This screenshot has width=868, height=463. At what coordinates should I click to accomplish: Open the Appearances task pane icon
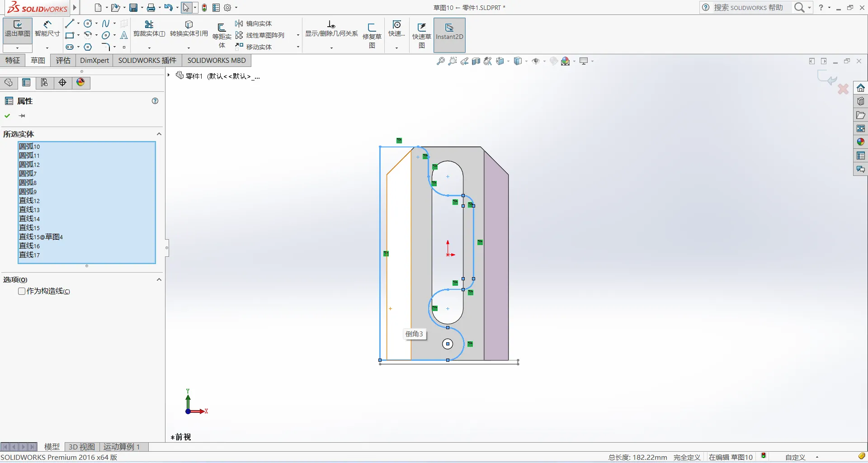(x=861, y=142)
